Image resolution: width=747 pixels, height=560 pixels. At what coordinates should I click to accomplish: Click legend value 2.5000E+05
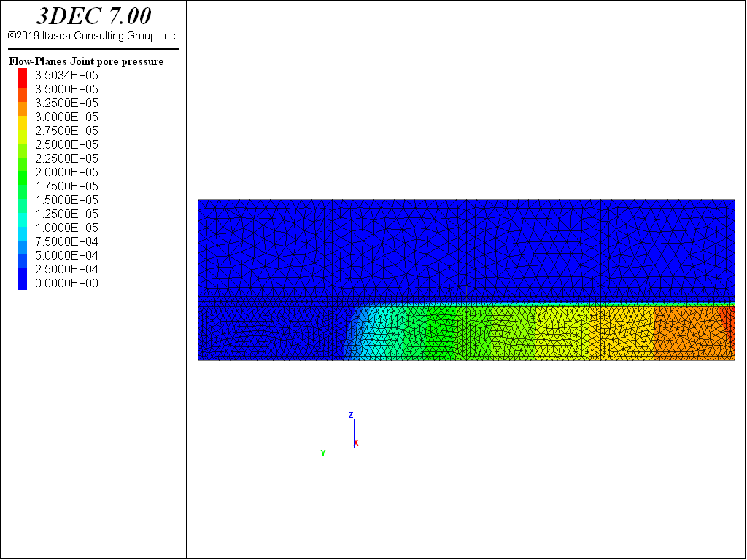pos(66,144)
